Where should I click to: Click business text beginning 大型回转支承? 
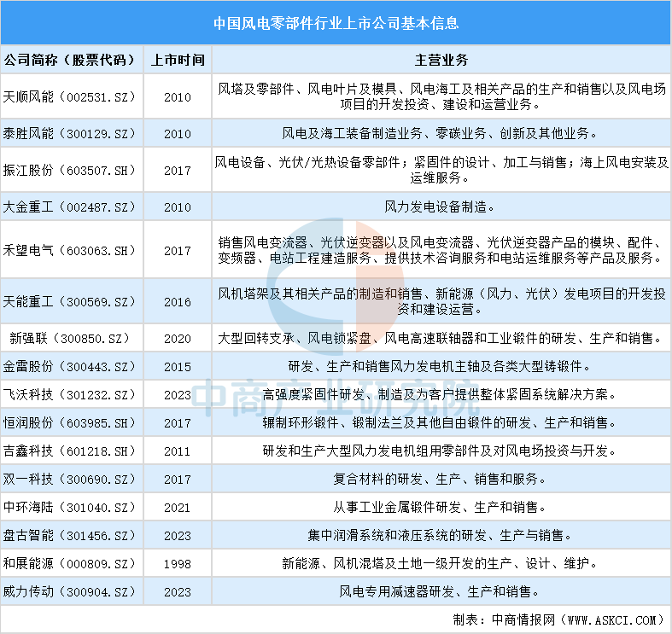441,339
